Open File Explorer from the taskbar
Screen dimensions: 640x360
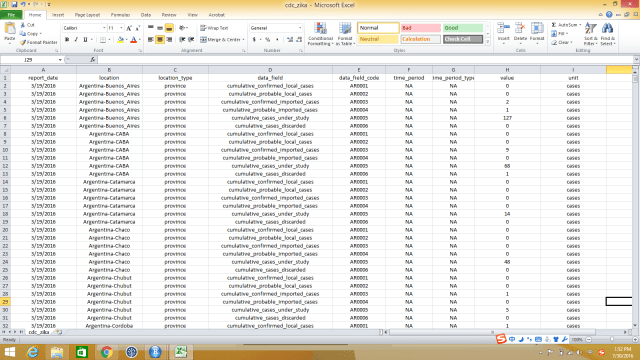click(57, 352)
